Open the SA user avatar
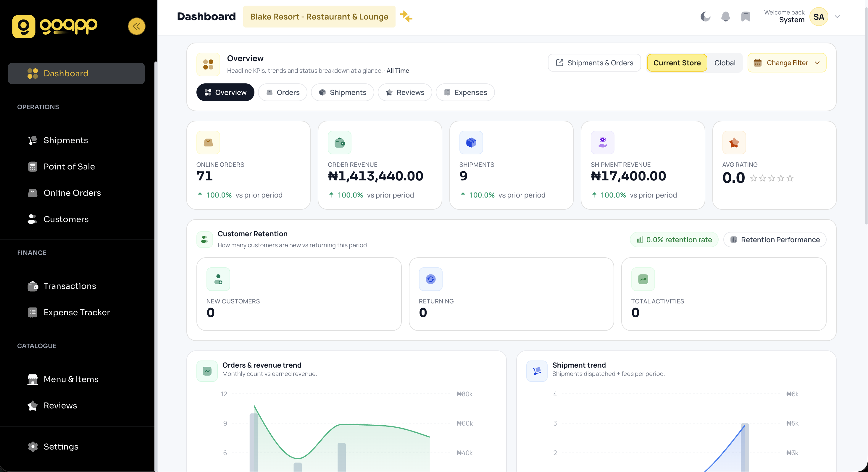 click(x=819, y=17)
